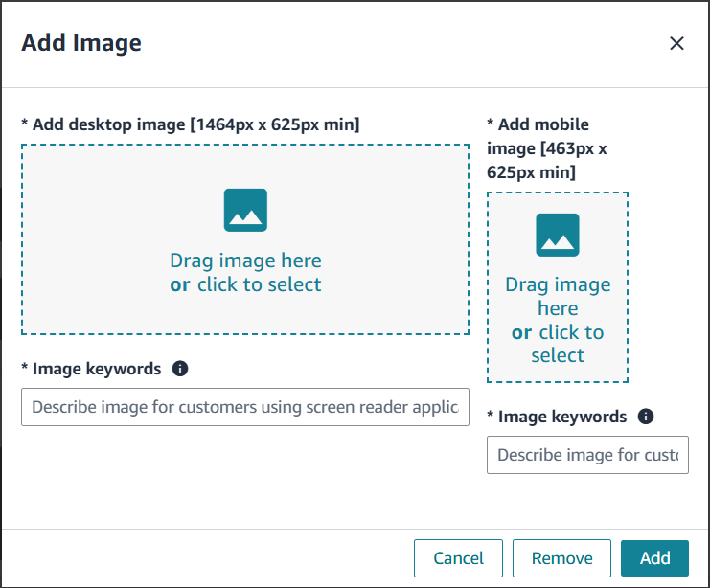Viewport: 710px width, 588px height.
Task: Close the Add Image dialog with X
Action: coord(676,43)
